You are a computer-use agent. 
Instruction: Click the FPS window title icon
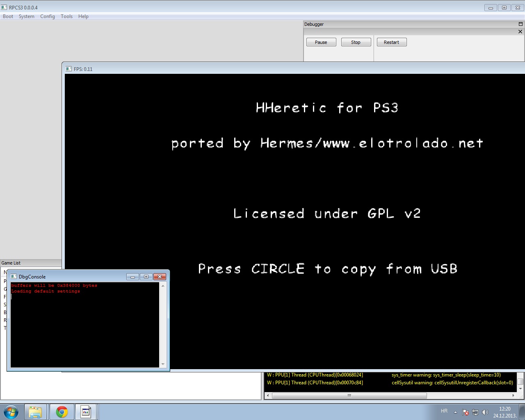(69, 69)
